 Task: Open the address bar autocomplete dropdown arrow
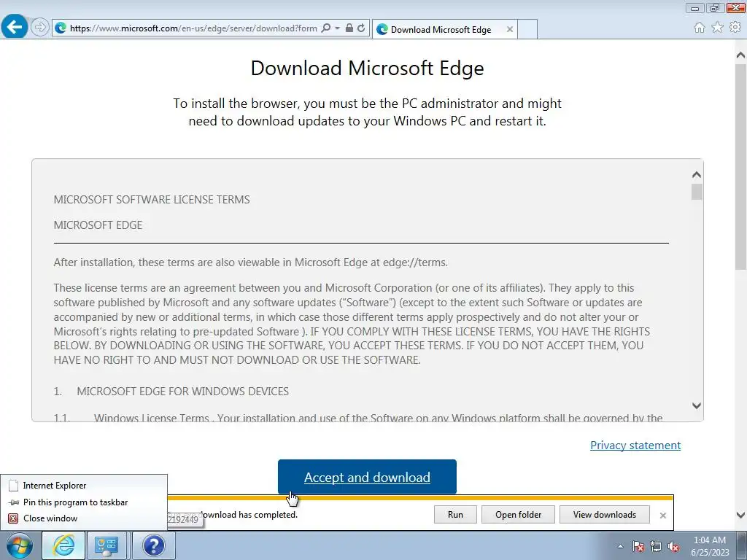tap(337, 28)
